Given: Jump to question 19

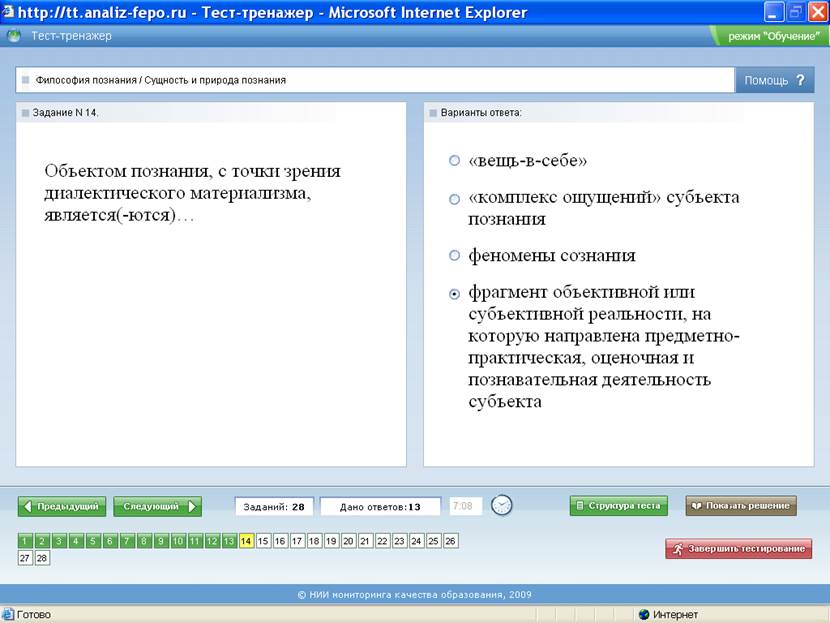Looking at the screenshot, I should click(x=331, y=541).
